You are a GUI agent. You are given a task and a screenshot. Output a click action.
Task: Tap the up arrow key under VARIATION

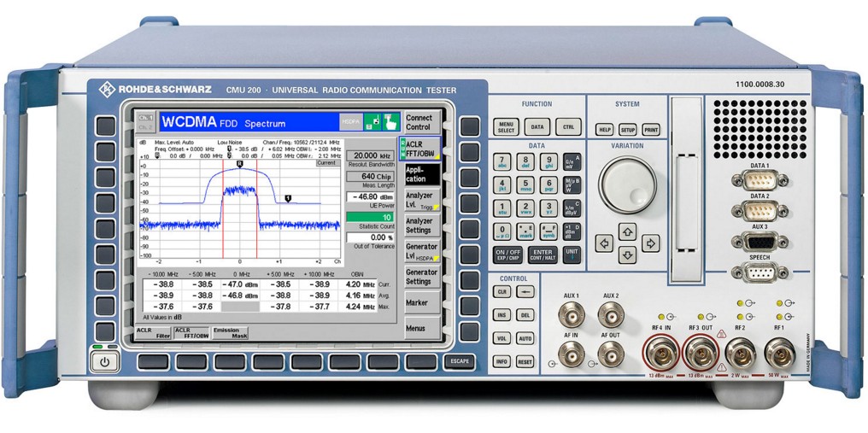click(x=626, y=231)
